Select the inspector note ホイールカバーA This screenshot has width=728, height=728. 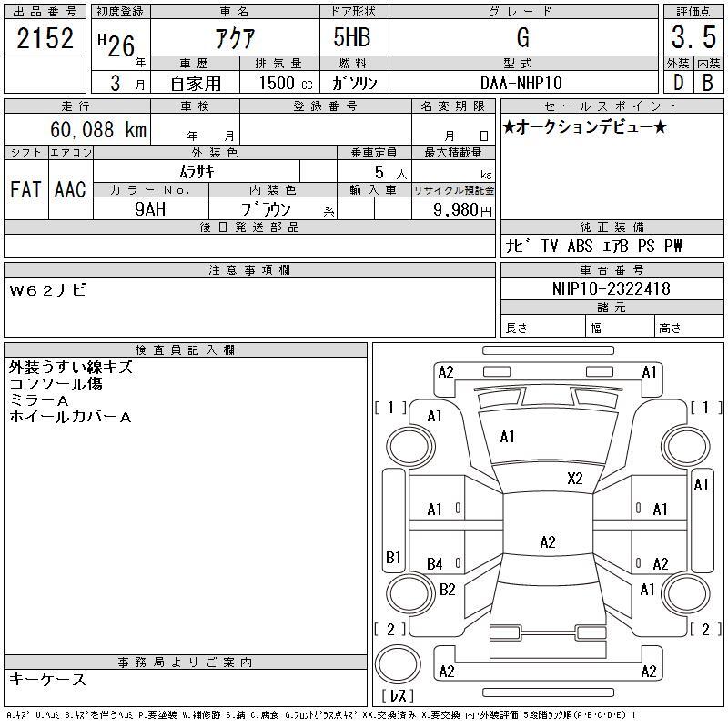pos(70,417)
